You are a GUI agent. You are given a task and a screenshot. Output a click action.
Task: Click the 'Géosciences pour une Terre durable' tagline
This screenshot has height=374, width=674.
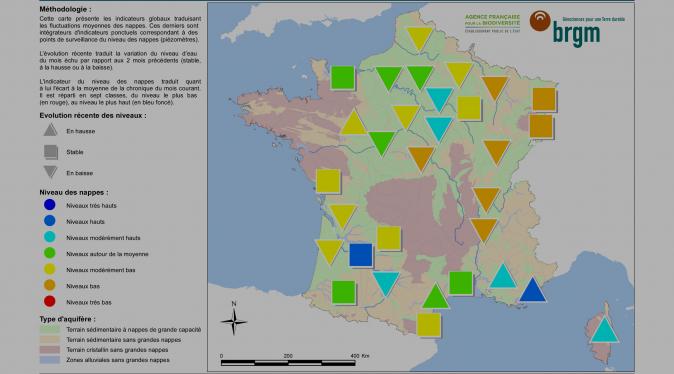click(594, 19)
